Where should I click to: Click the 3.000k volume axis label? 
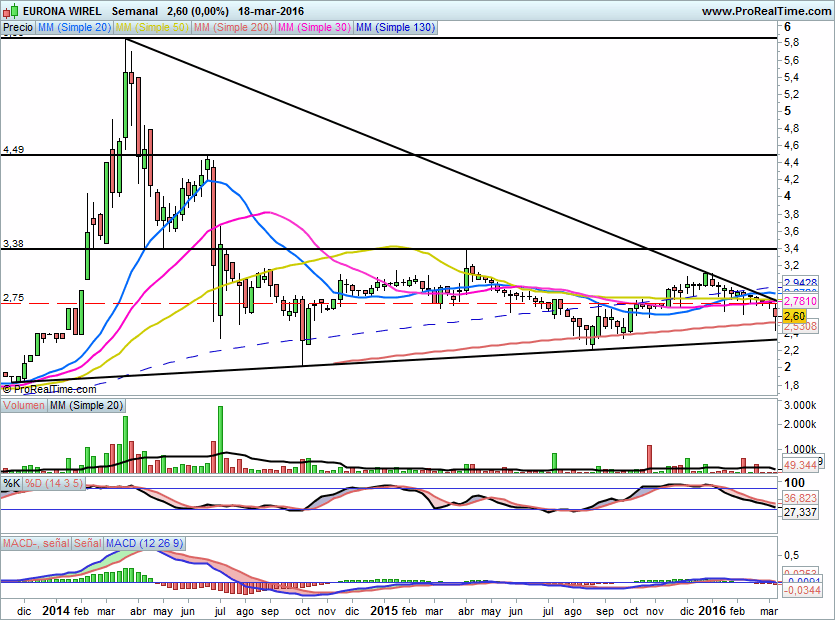click(800, 405)
